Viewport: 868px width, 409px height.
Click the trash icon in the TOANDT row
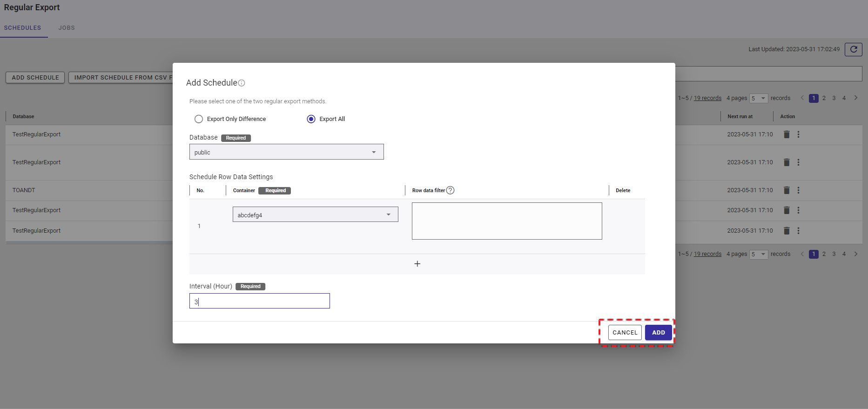point(787,190)
